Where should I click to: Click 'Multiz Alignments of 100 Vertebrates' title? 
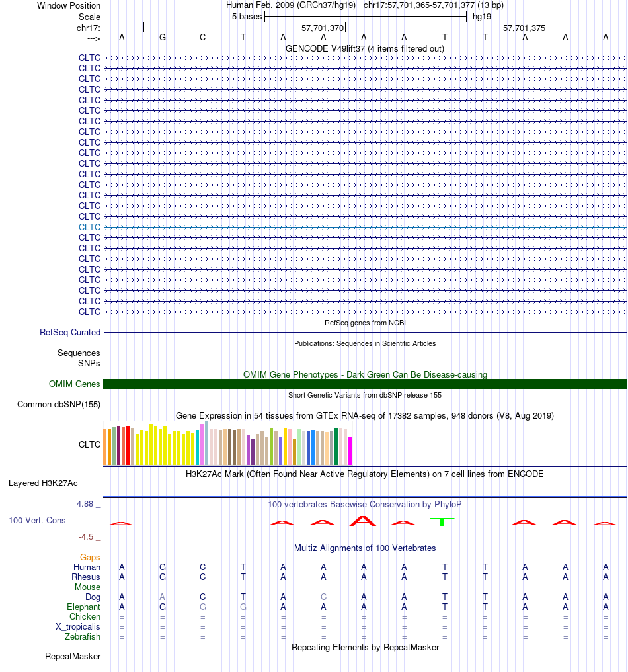click(365, 548)
